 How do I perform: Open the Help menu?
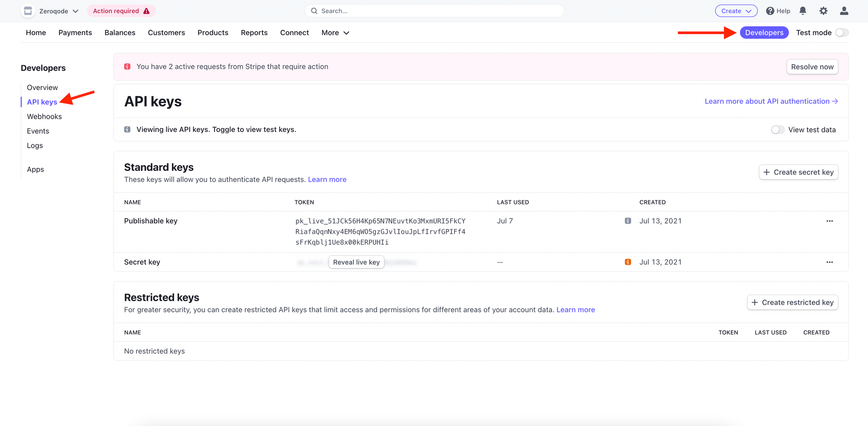778,11
